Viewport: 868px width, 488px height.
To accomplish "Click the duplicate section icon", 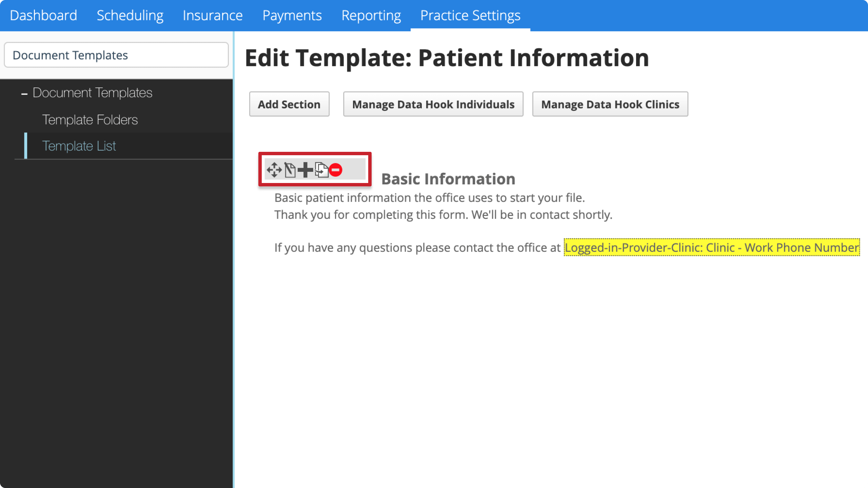I will pos(321,170).
